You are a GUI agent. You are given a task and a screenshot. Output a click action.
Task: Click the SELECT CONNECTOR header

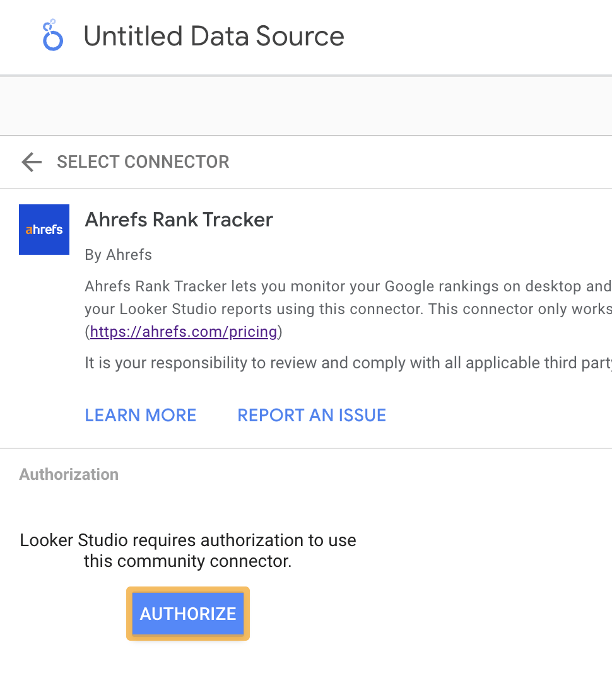coord(143,162)
